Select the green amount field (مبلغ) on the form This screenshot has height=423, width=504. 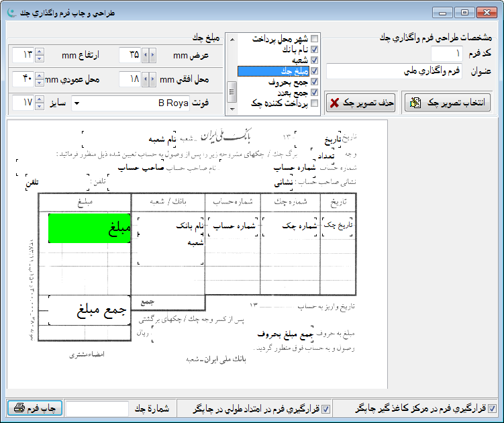tap(89, 227)
